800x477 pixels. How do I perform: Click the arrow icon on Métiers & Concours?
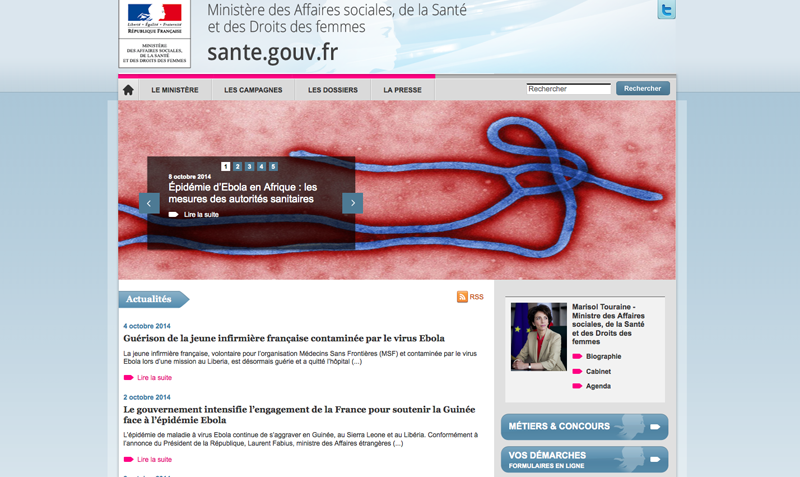click(655, 427)
